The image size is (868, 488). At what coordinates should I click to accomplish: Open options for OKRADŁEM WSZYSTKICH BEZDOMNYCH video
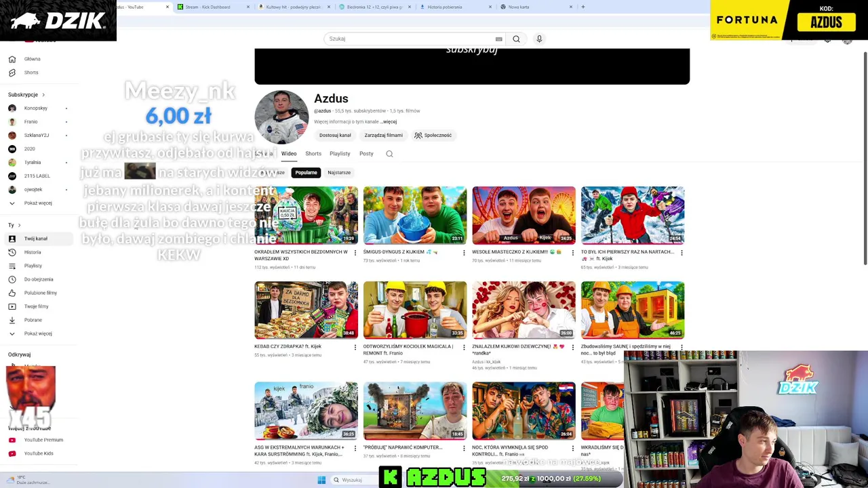tap(355, 253)
